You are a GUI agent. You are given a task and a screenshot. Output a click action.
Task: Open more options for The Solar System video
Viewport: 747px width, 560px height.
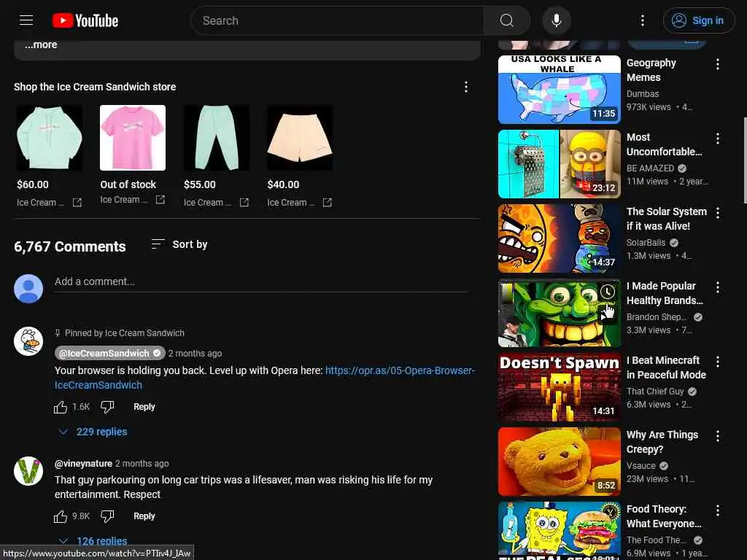pos(718,213)
